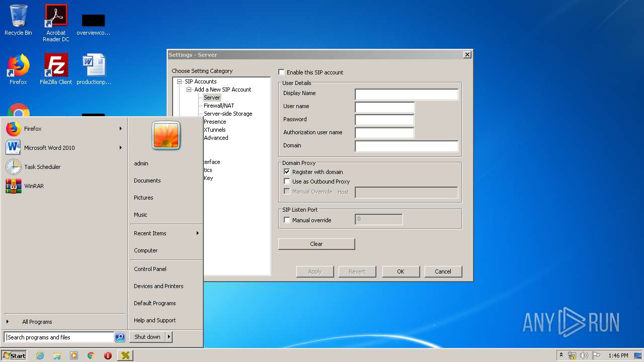Open Control Panel from Start menu

150,269
